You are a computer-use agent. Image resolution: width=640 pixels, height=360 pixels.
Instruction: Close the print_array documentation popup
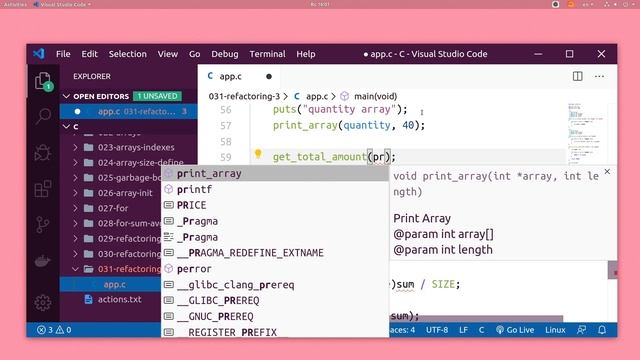(x=607, y=171)
